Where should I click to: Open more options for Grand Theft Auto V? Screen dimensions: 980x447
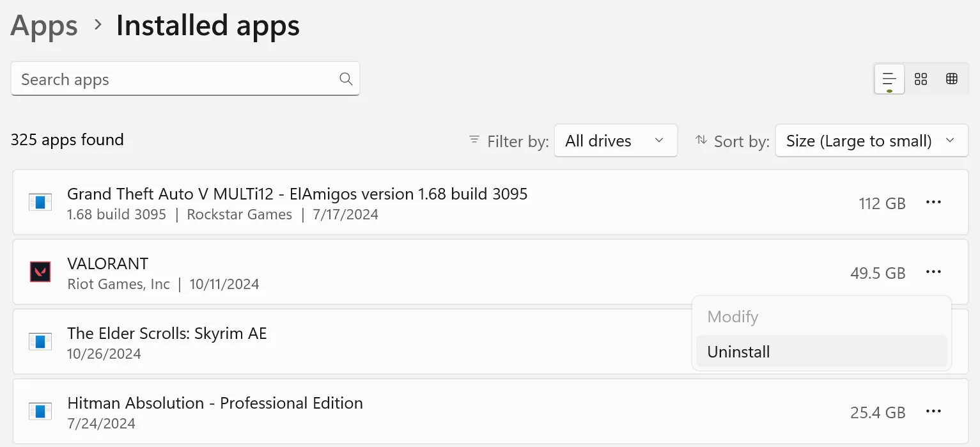tap(933, 202)
